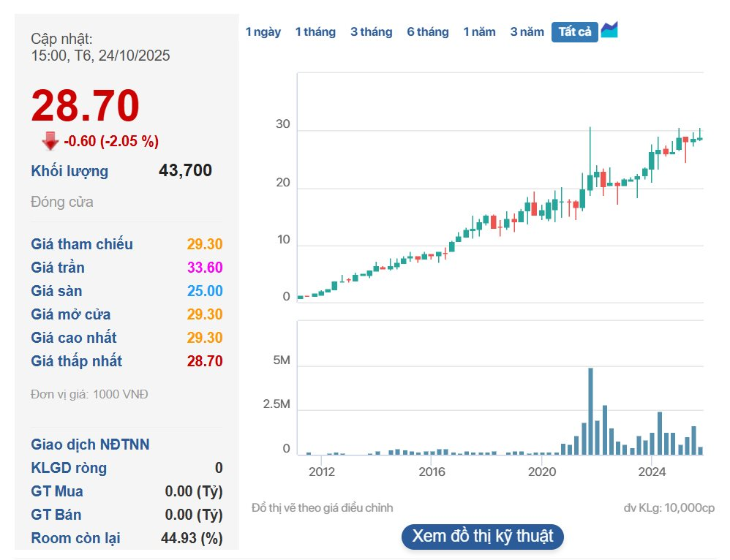Click the Khối lượng label
Image resolution: width=730 pixels, height=560 pixels.
pyautogui.click(x=69, y=171)
